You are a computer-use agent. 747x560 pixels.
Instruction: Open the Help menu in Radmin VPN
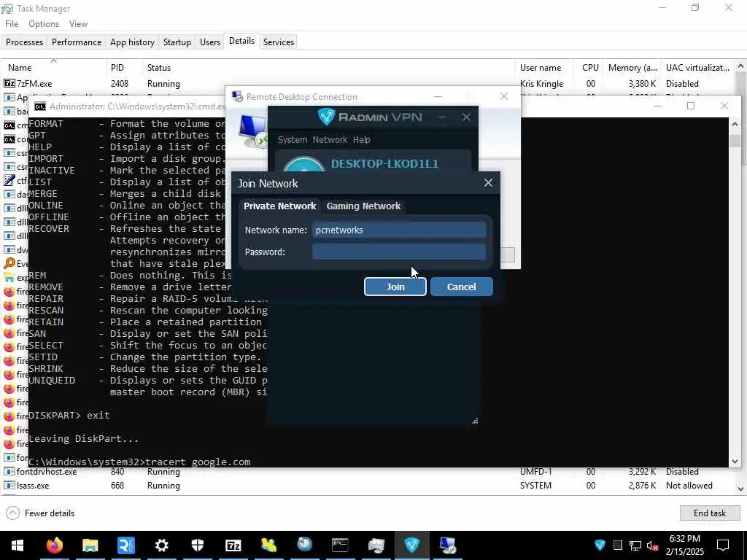(362, 140)
